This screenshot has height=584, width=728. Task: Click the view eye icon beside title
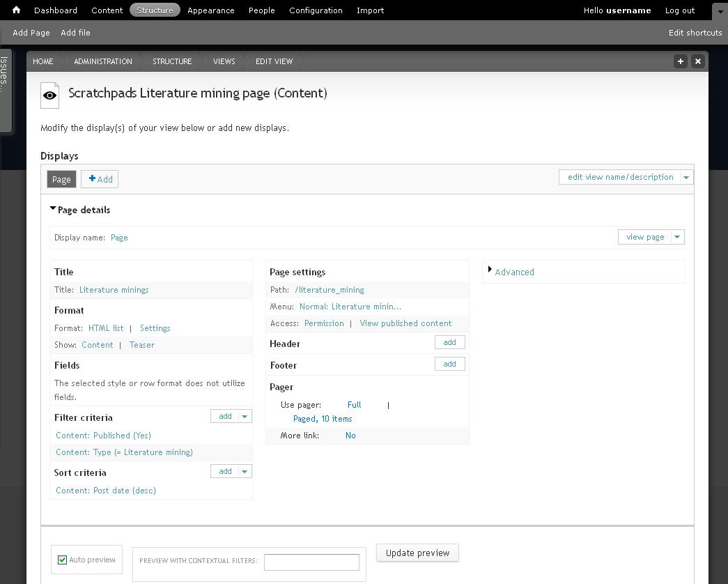pos(49,95)
